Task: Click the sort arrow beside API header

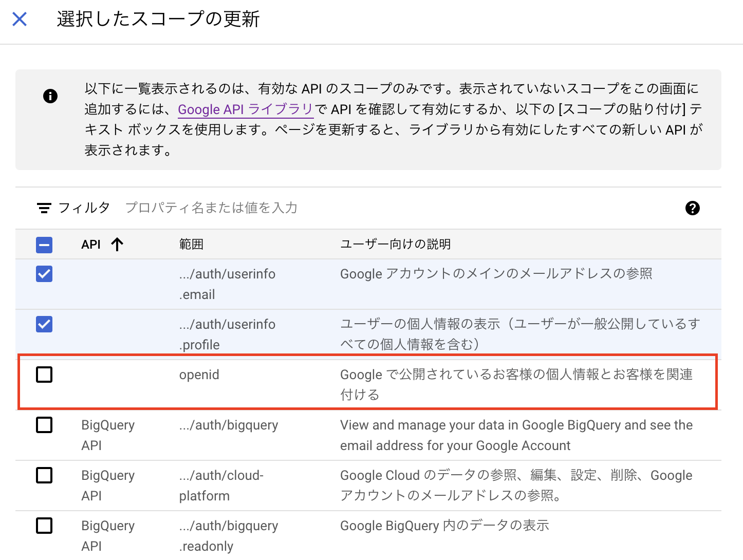Action: pyautogui.click(x=118, y=244)
